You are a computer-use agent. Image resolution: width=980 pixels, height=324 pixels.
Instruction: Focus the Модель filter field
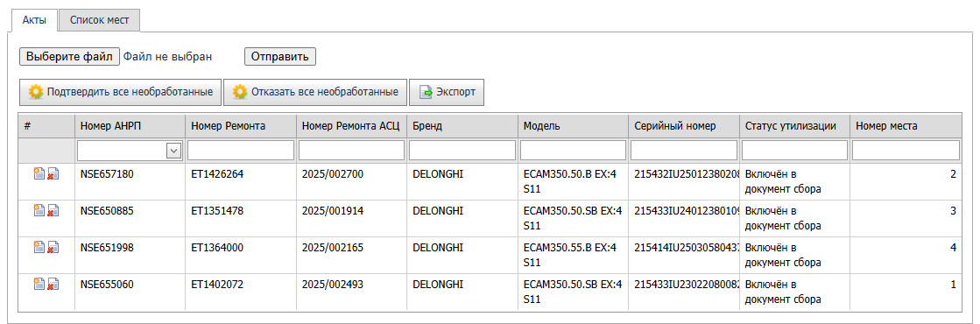coord(573,150)
